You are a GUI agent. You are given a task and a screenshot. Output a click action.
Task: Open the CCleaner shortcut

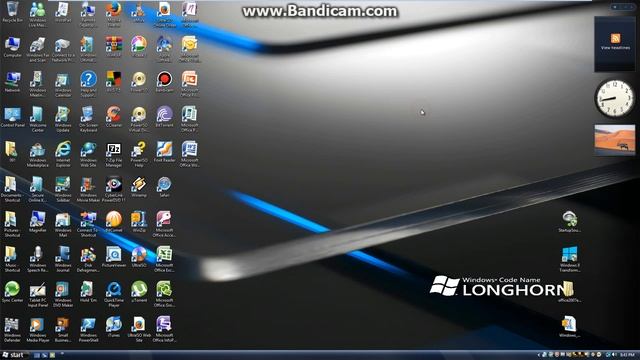113,117
